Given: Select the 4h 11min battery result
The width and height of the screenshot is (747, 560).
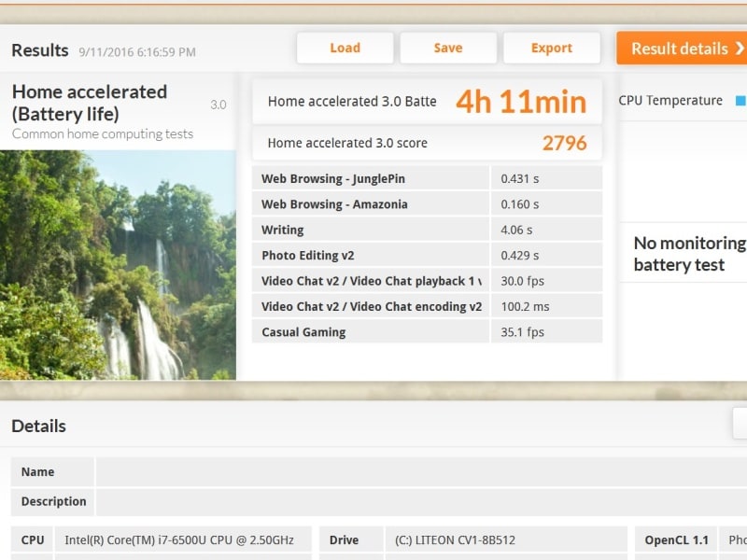Looking at the screenshot, I should 521,102.
